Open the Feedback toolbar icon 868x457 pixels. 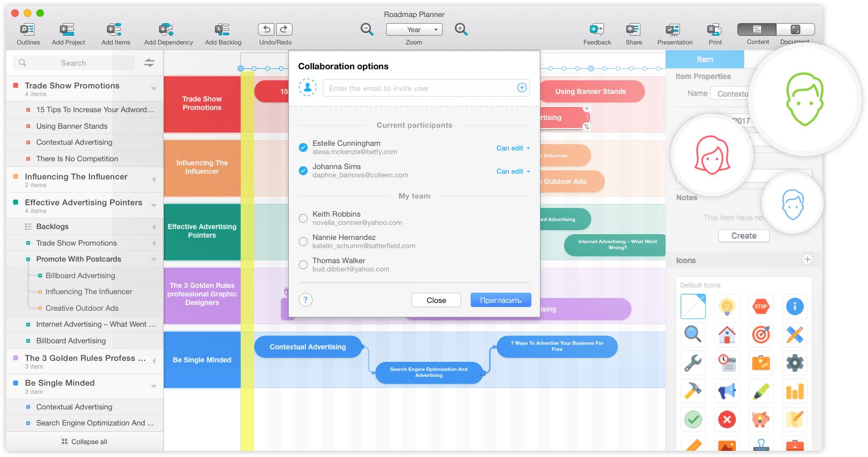pyautogui.click(x=597, y=30)
